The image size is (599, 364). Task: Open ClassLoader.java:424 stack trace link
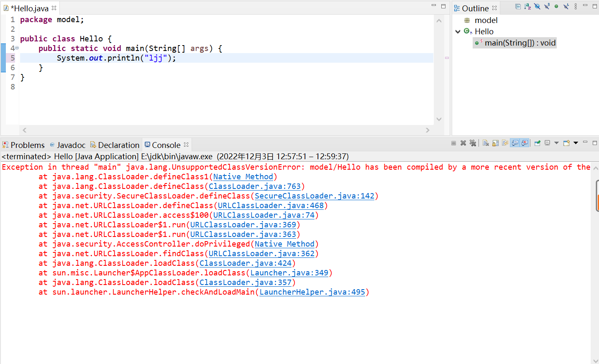246,263
